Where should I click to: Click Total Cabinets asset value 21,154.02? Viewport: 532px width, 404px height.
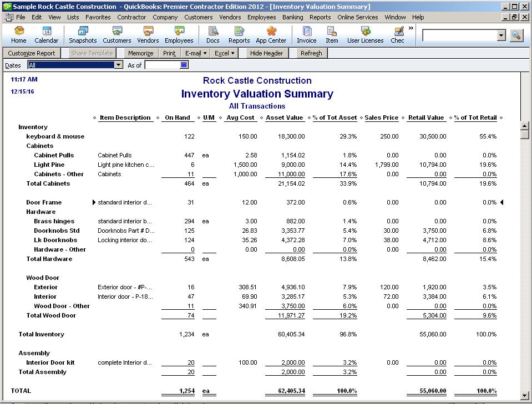291,183
